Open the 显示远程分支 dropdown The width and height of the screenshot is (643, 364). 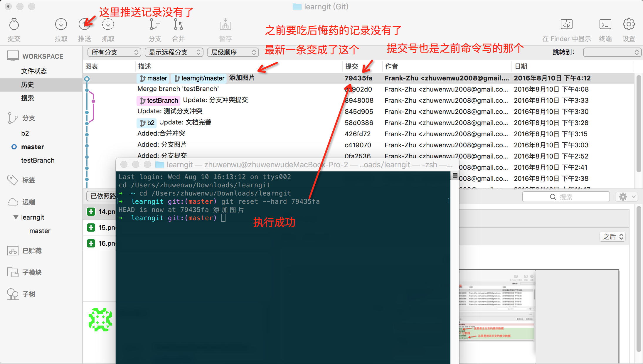[174, 52]
